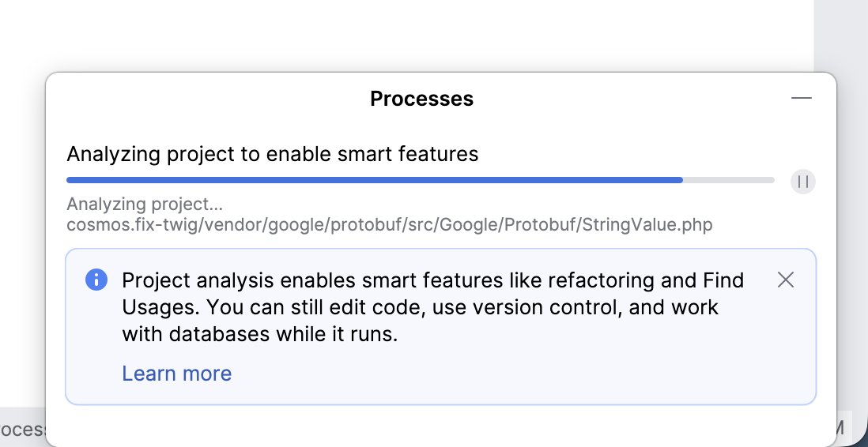Click the 'Analyzing project...' status text

pyautogui.click(x=145, y=205)
